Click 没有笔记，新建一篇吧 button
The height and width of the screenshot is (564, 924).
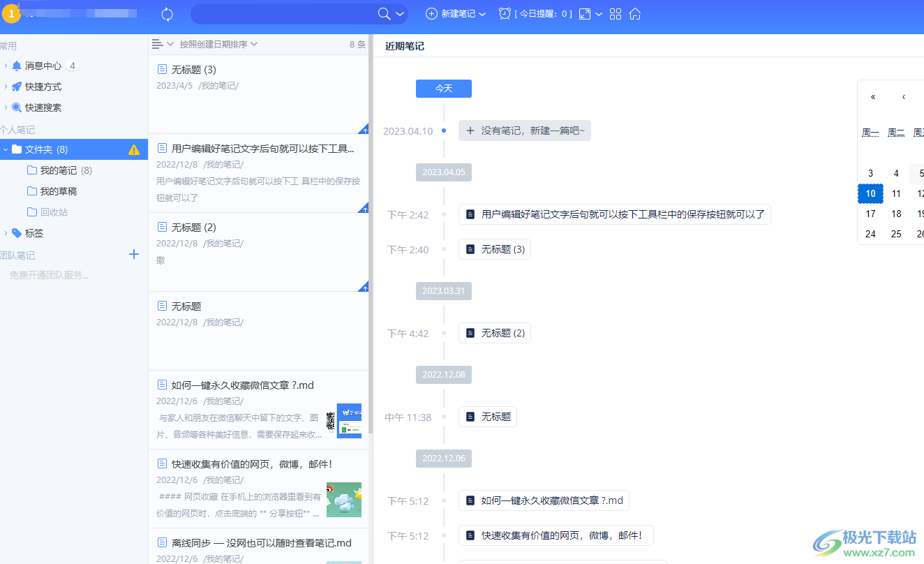(525, 131)
